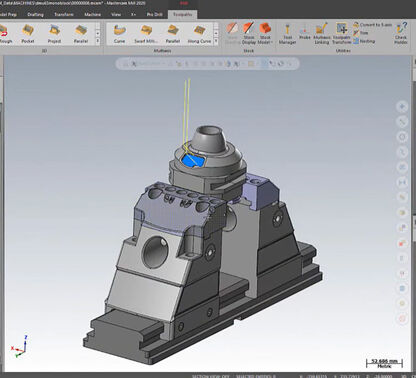416x378 pixels.
Task: Show next row of 3D toolpath gallery
Action: tap(98, 33)
